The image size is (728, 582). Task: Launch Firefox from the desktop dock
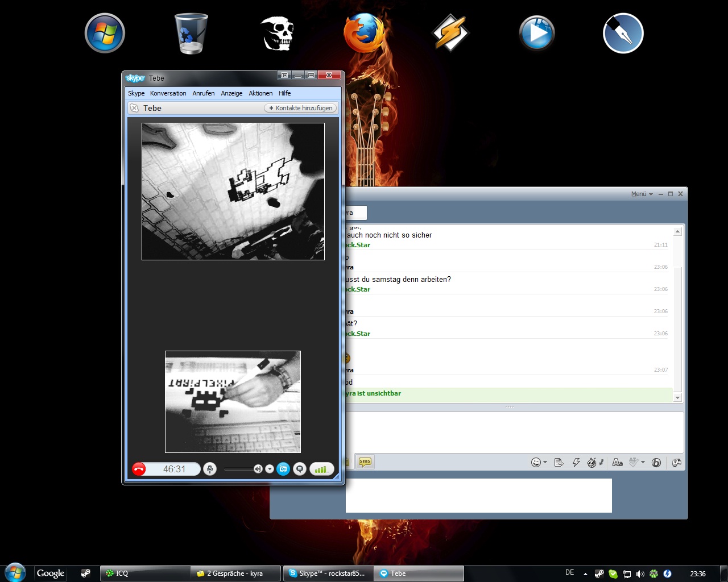363,33
